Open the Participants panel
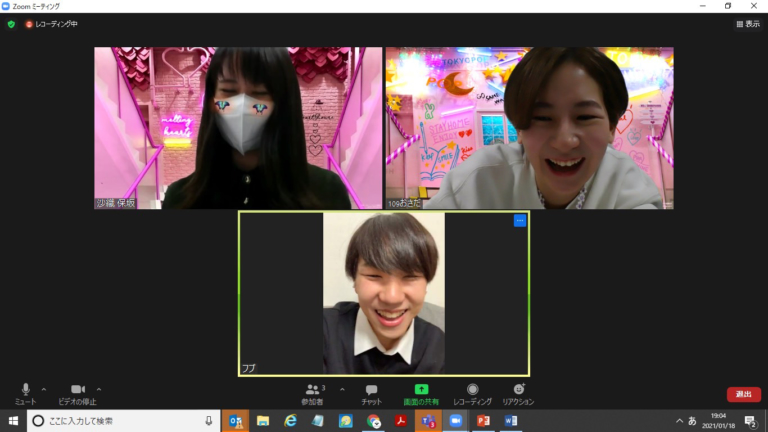Screen dimensions: 768x432 (313, 390)
